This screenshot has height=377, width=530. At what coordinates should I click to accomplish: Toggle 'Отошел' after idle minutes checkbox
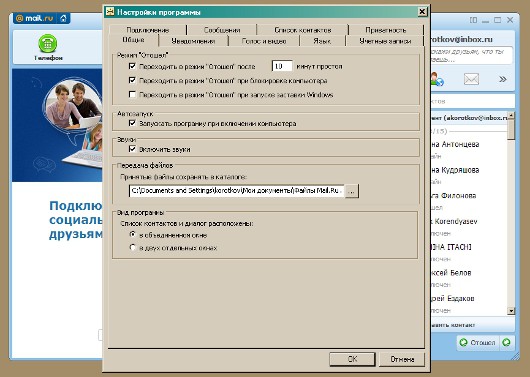[132, 66]
